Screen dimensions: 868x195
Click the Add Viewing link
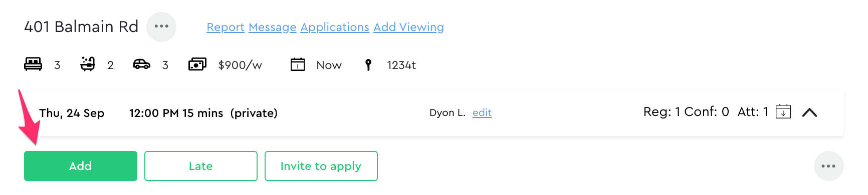click(408, 27)
